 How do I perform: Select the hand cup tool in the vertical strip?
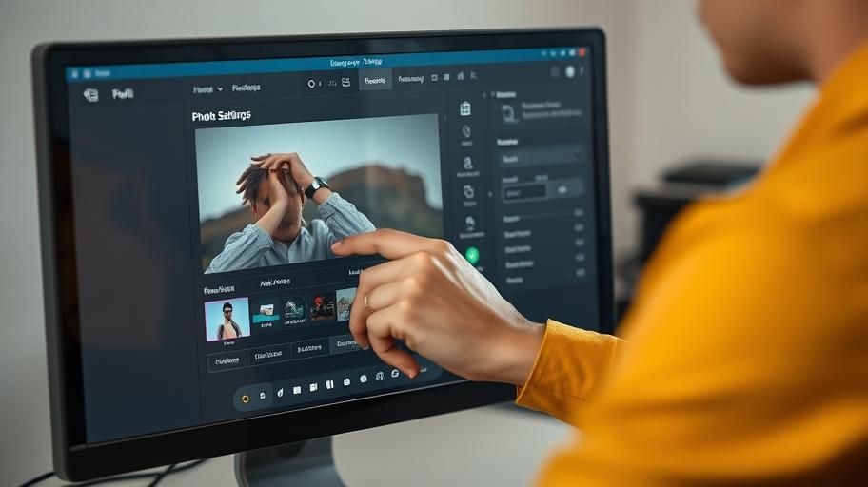point(469,191)
